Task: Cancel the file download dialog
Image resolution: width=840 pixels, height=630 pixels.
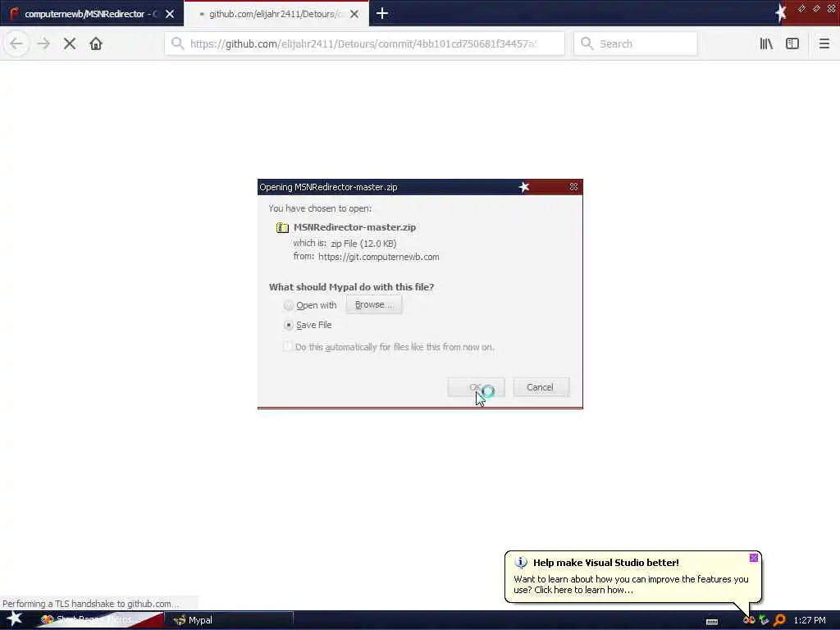Action: coord(540,387)
